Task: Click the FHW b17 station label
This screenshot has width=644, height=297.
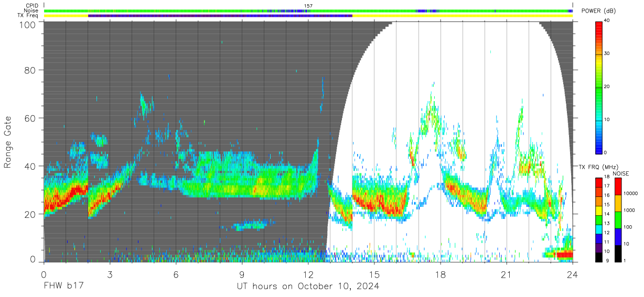Action: coord(63,287)
